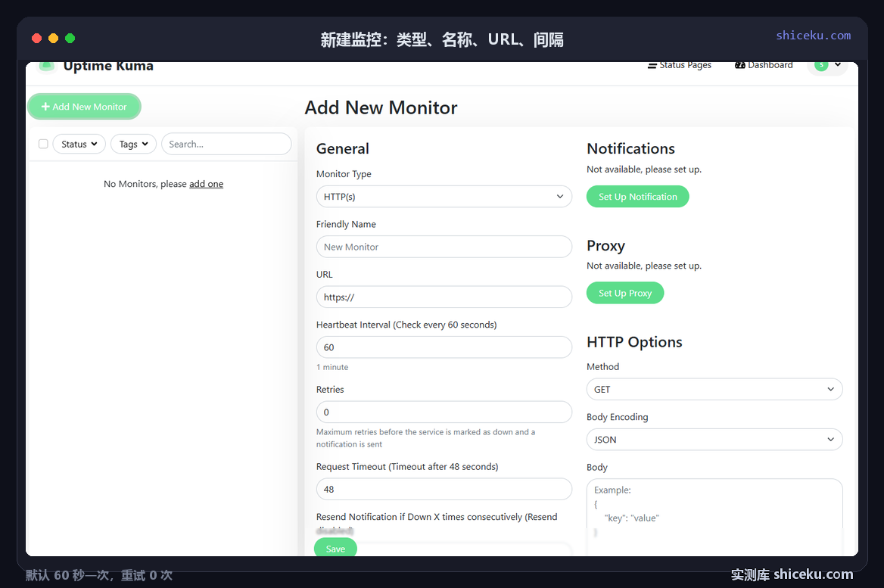Click Set Up Proxy button
This screenshot has height=588, width=884.
pos(625,293)
